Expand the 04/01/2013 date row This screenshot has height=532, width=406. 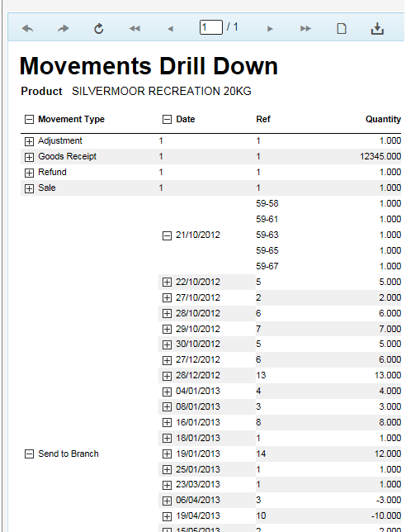click(x=167, y=392)
